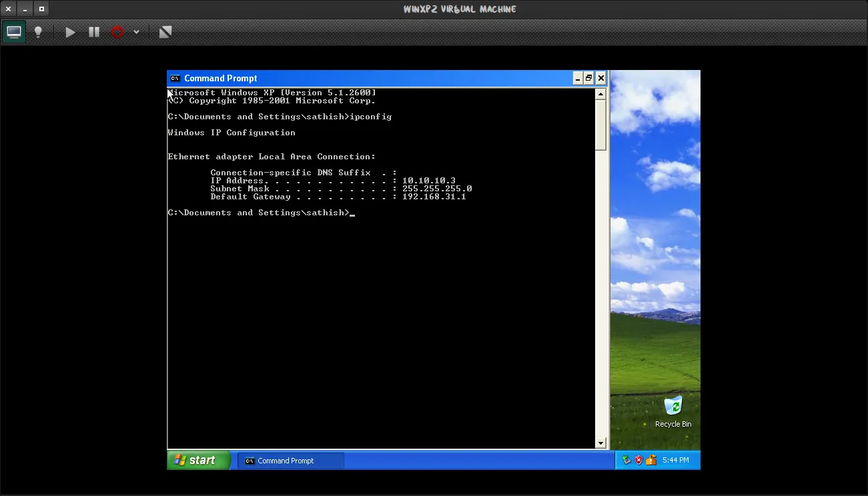Close the WinXP2 Virtual Machine window
Image resolution: width=868 pixels, height=496 pixels.
point(9,9)
